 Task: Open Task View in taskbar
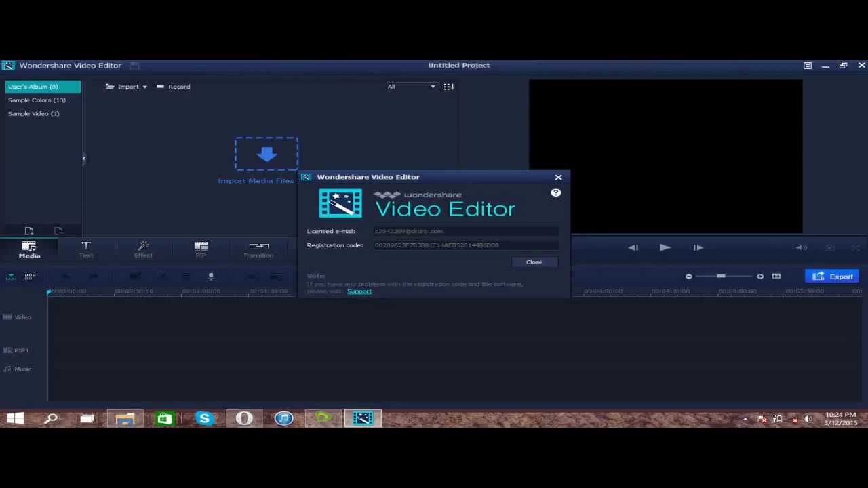87,419
